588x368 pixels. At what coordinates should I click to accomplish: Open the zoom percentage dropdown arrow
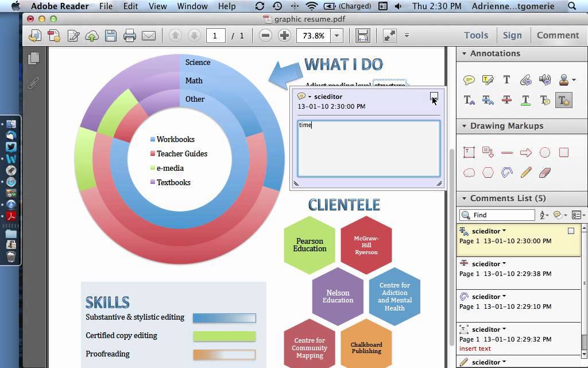[x=336, y=36]
